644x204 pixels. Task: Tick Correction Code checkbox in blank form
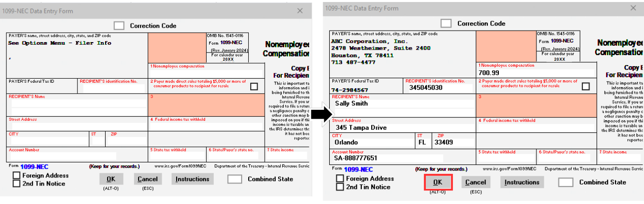coord(119,26)
